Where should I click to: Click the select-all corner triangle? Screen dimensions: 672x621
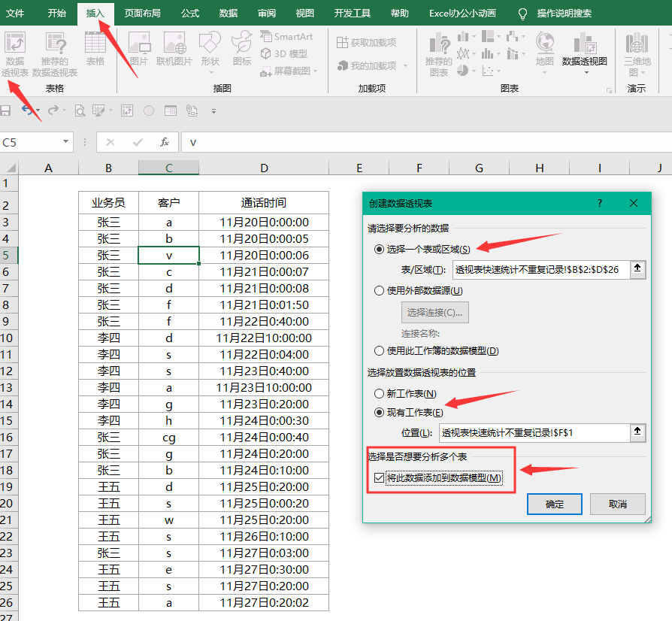click(10, 168)
